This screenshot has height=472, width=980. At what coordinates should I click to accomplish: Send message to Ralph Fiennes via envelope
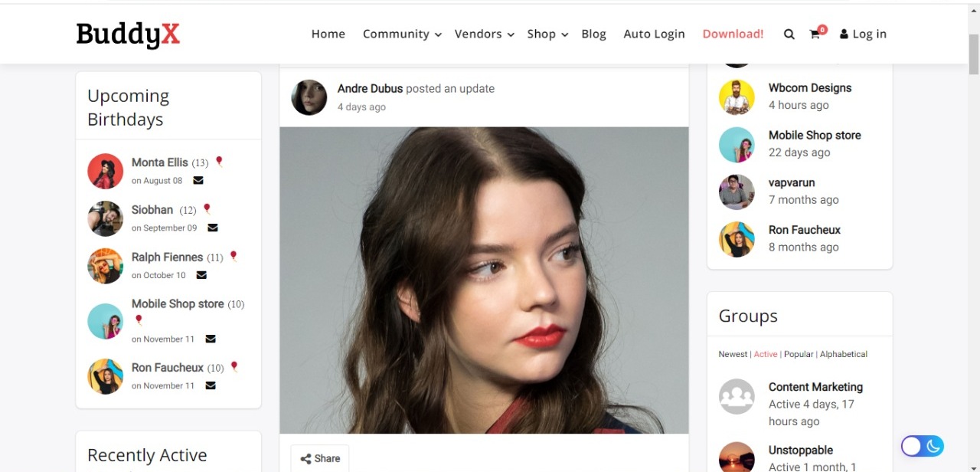(201, 275)
